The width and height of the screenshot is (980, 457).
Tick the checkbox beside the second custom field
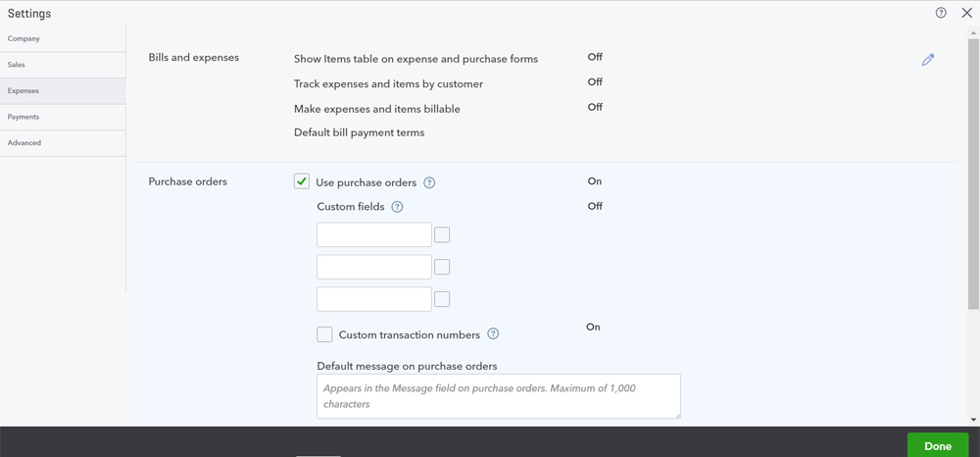442,267
